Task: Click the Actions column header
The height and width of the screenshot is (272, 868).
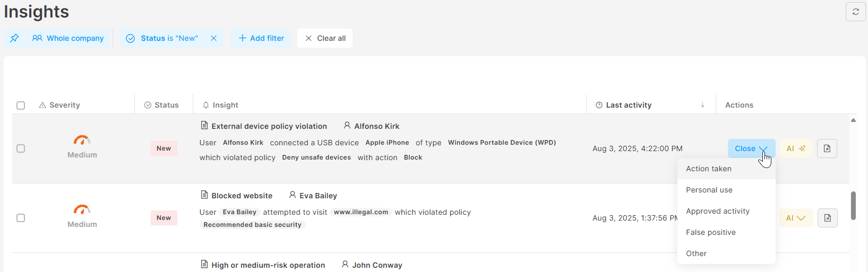Action: click(x=739, y=105)
